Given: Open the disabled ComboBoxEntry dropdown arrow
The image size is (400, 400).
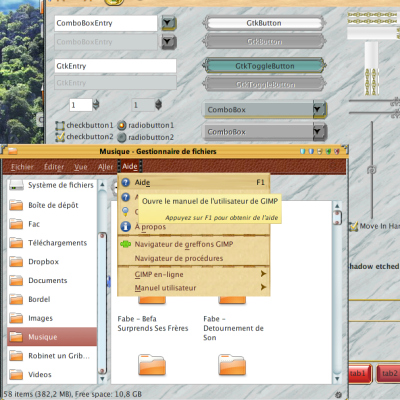Looking at the screenshot, I should 169,42.
